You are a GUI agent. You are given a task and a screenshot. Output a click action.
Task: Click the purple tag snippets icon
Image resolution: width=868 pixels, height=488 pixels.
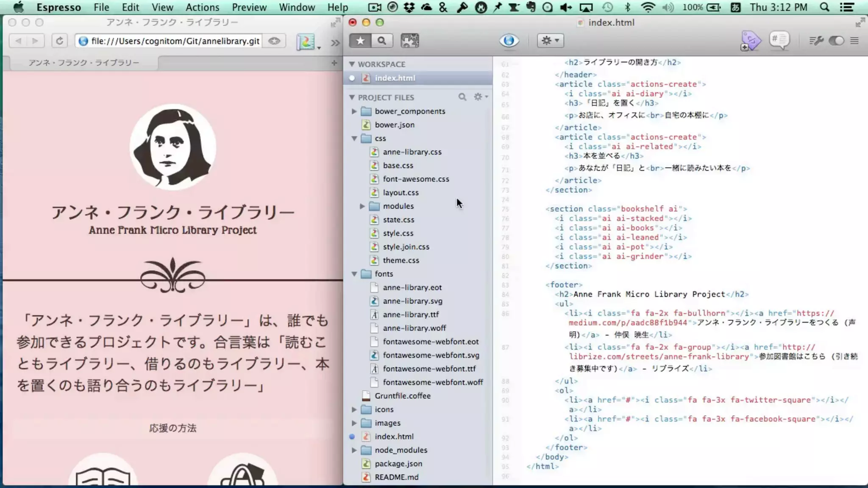pyautogui.click(x=751, y=41)
